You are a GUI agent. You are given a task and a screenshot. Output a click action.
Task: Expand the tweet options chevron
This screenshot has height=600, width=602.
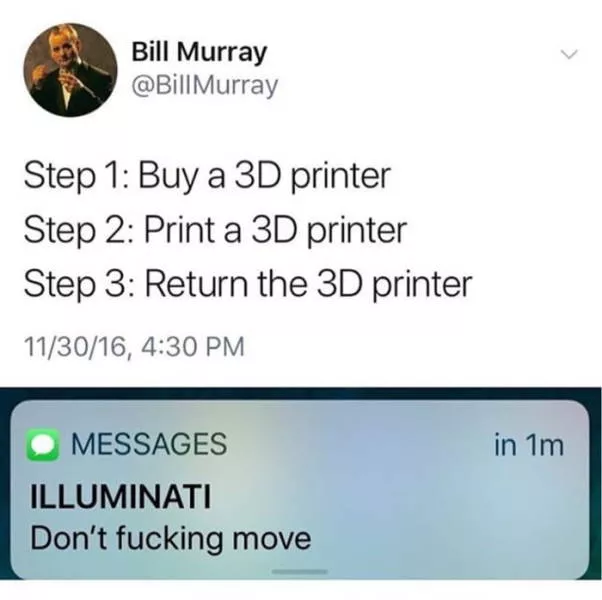[569, 55]
